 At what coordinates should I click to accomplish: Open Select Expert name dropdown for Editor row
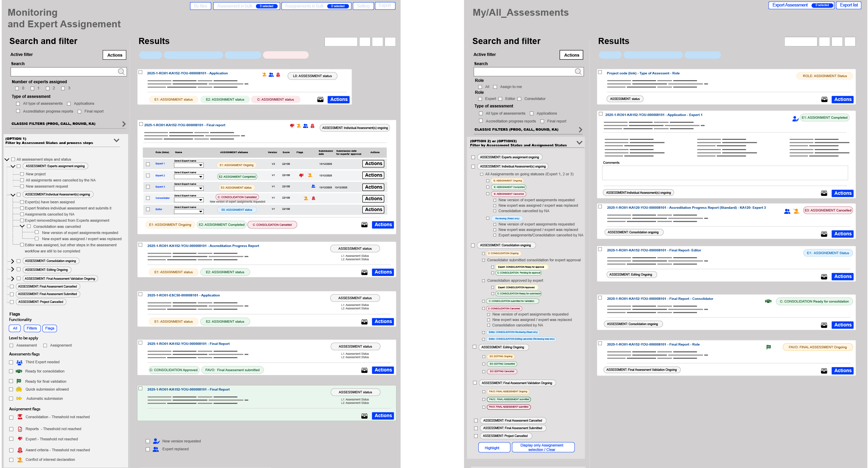189,211
